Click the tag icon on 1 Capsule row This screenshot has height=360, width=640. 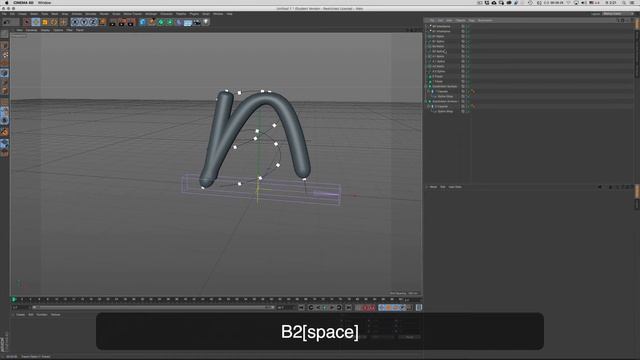[x=473, y=91]
